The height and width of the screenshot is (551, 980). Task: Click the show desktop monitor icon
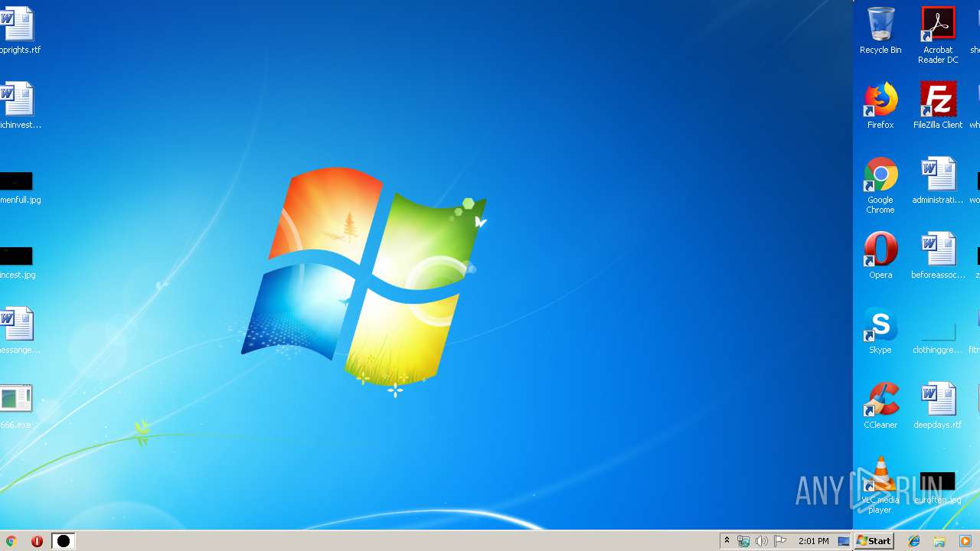tap(844, 541)
